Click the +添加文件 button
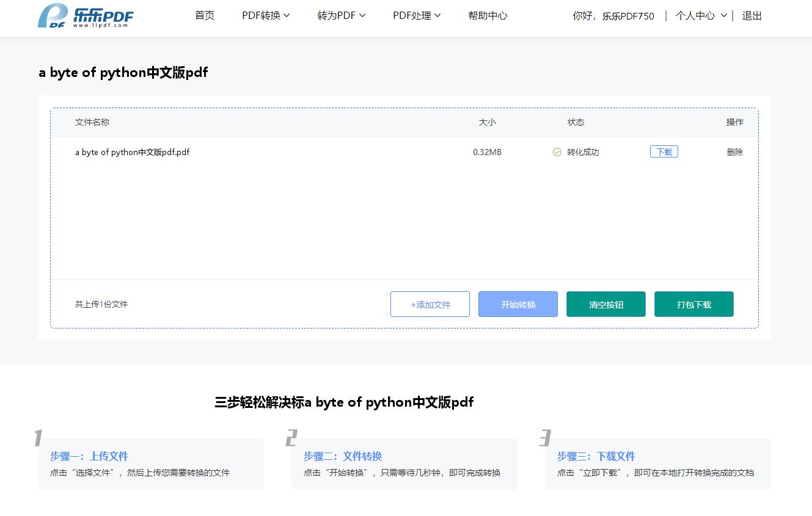The height and width of the screenshot is (516, 812). (x=430, y=304)
